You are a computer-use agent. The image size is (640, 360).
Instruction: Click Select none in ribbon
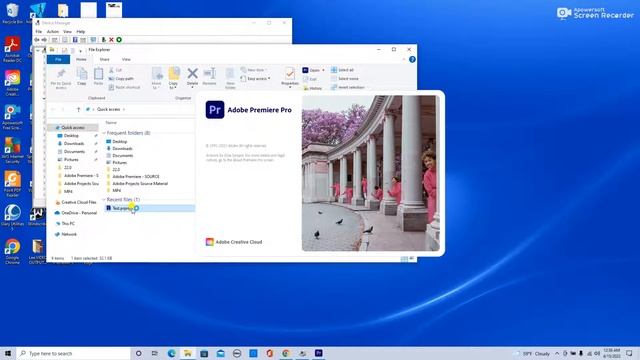(x=345, y=79)
